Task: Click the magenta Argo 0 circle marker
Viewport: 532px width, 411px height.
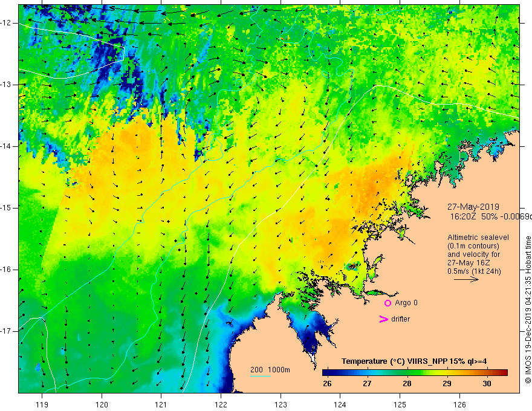Action: 388,303
